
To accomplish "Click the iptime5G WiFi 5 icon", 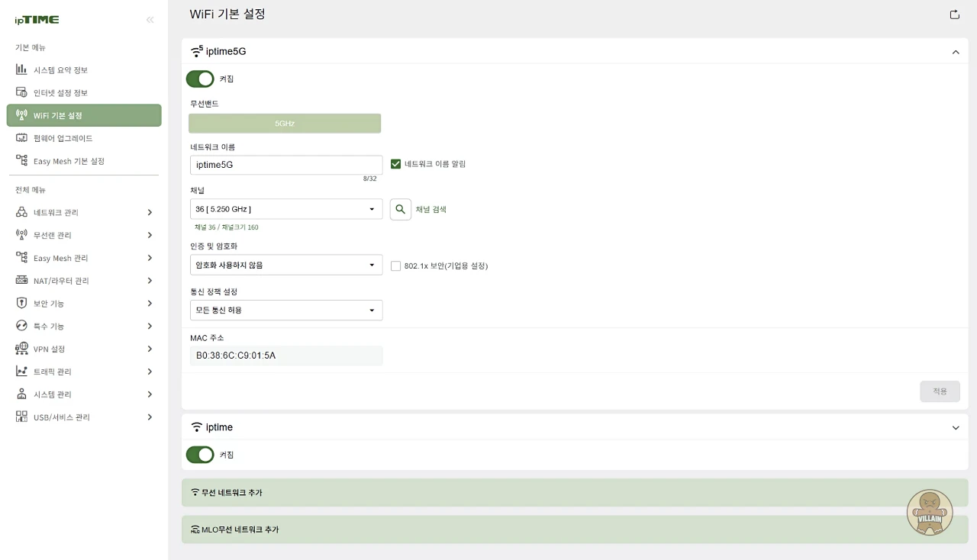I will tap(197, 51).
